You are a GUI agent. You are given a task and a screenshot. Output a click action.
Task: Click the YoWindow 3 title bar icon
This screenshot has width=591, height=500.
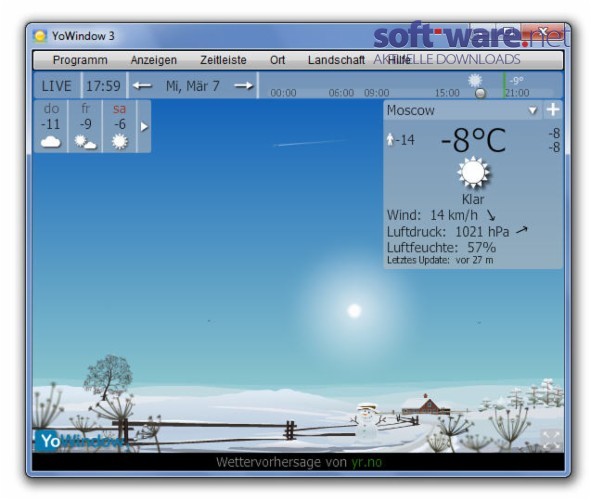pos(40,36)
